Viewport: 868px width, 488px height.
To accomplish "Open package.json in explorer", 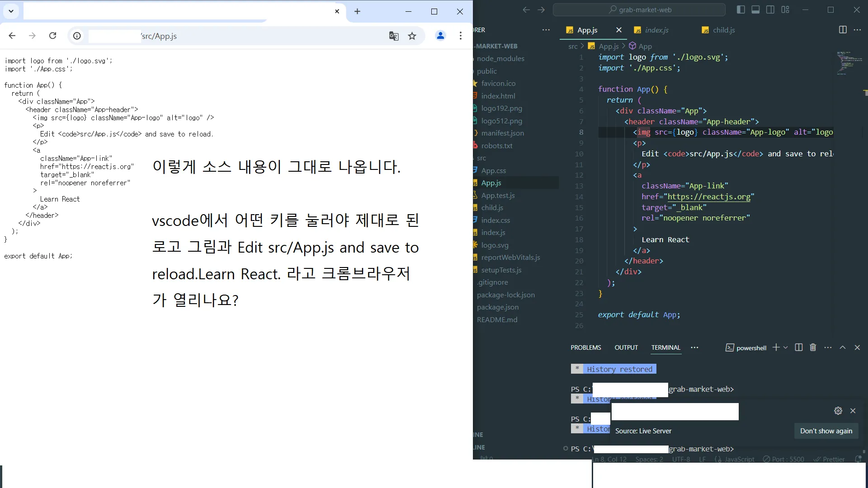I will [498, 307].
